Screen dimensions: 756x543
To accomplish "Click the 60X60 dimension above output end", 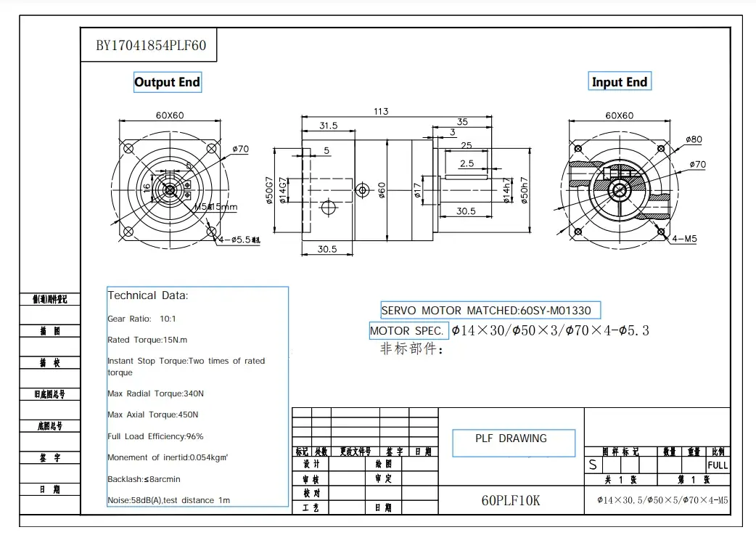I will point(170,115).
